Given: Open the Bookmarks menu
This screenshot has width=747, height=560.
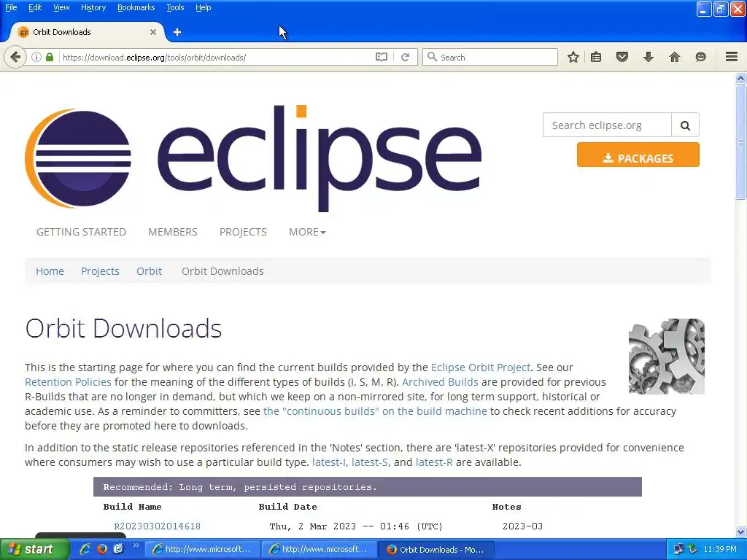Looking at the screenshot, I should tap(136, 7).
